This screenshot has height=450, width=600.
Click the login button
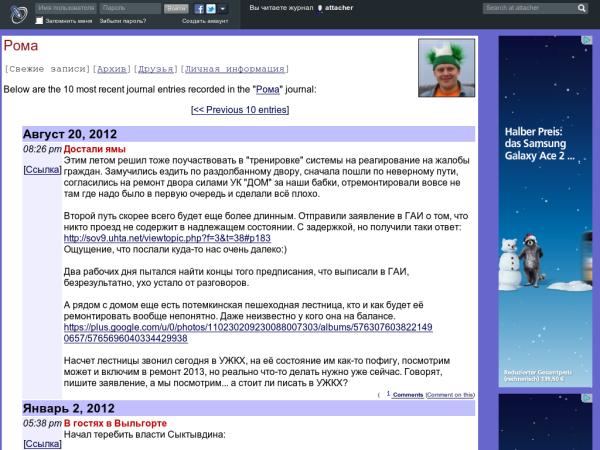pyautogui.click(x=176, y=8)
